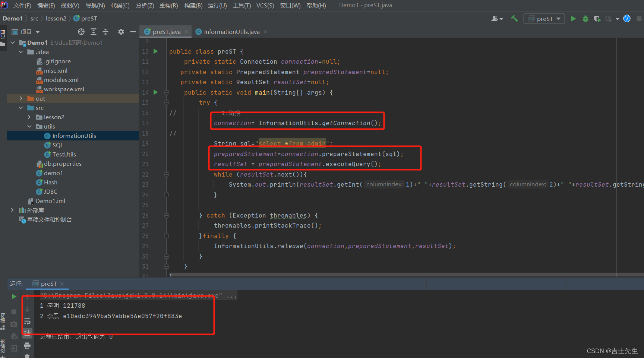Screen dimensions: 644x358
Task: Print the console output
Action: pos(27,345)
